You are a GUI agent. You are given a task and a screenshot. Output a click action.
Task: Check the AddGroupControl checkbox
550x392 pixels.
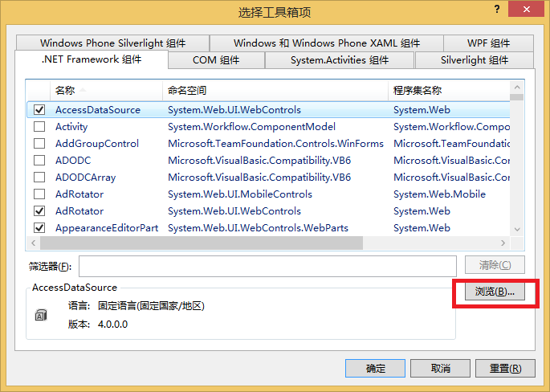click(39, 144)
